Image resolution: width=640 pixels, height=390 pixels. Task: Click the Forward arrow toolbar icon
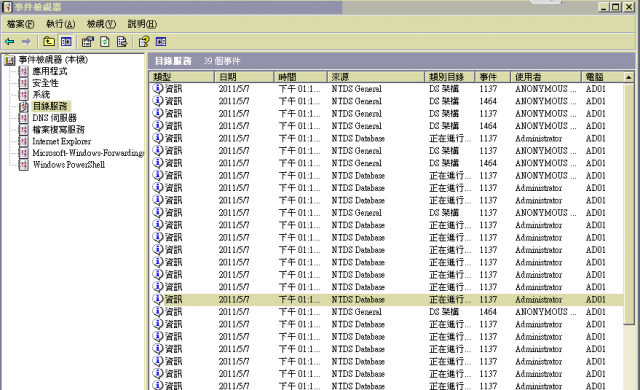(x=26, y=42)
